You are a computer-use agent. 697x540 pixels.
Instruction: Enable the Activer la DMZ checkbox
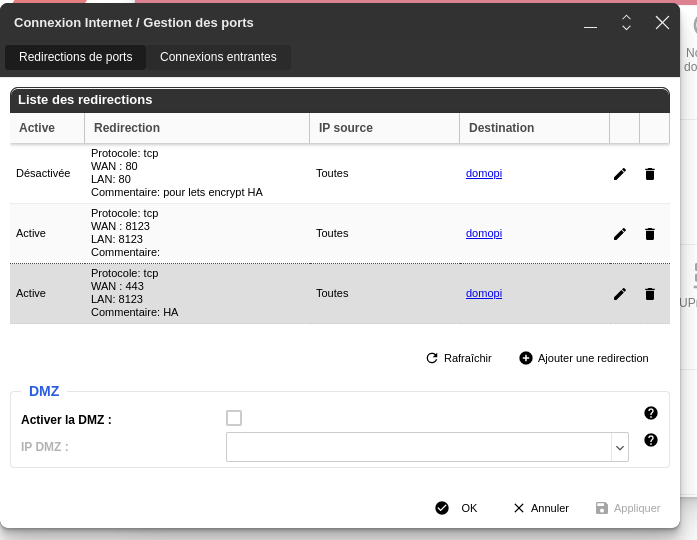[234, 418]
